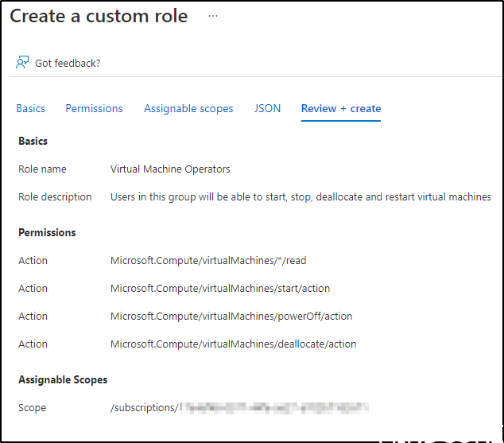The height and width of the screenshot is (443, 504).
Task: Open the Got feedback? link
Action: click(68, 64)
